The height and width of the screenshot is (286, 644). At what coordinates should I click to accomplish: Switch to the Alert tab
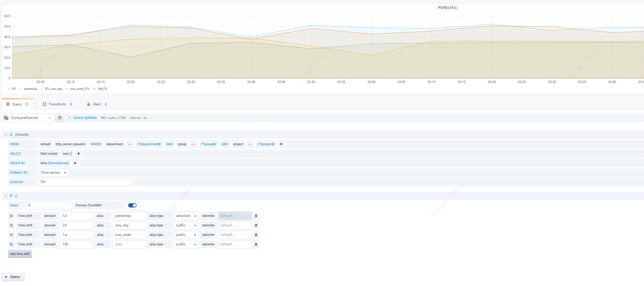(97, 104)
